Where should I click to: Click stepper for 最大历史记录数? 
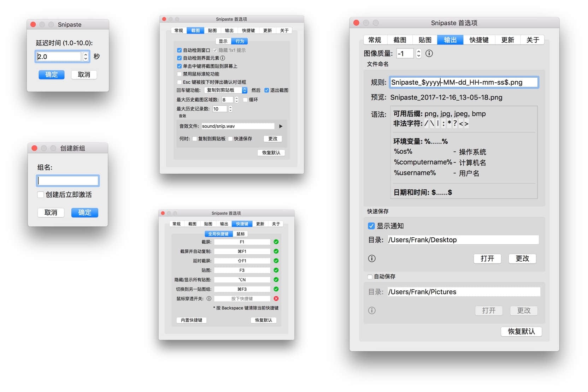230,109
